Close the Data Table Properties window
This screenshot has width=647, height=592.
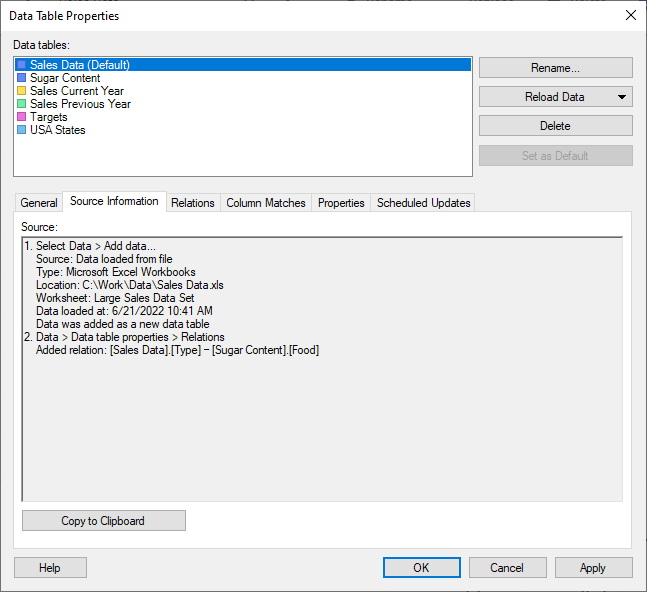tap(630, 16)
